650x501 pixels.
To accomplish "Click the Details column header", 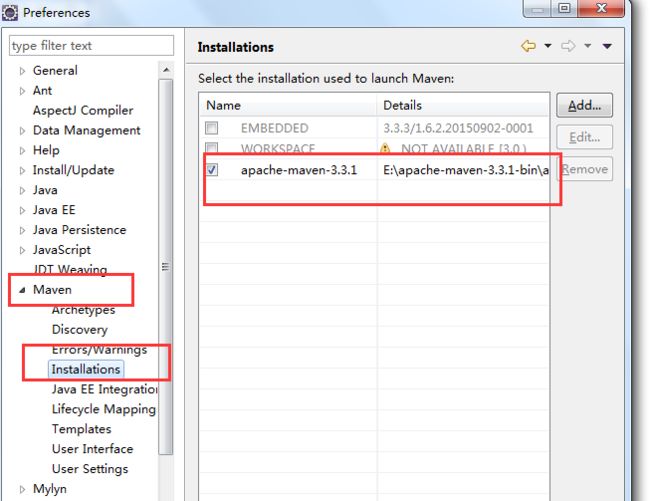I will pyautogui.click(x=463, y=105).
